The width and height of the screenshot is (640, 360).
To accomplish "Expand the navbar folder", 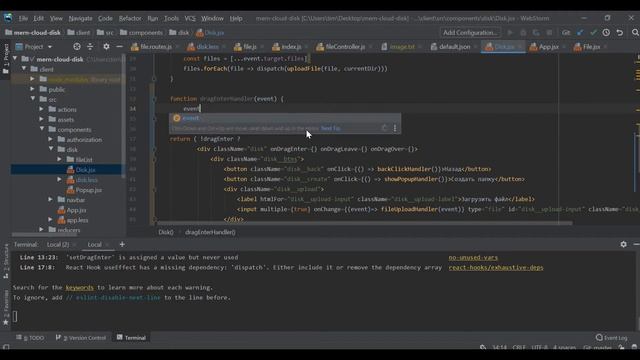I will 50,200.
